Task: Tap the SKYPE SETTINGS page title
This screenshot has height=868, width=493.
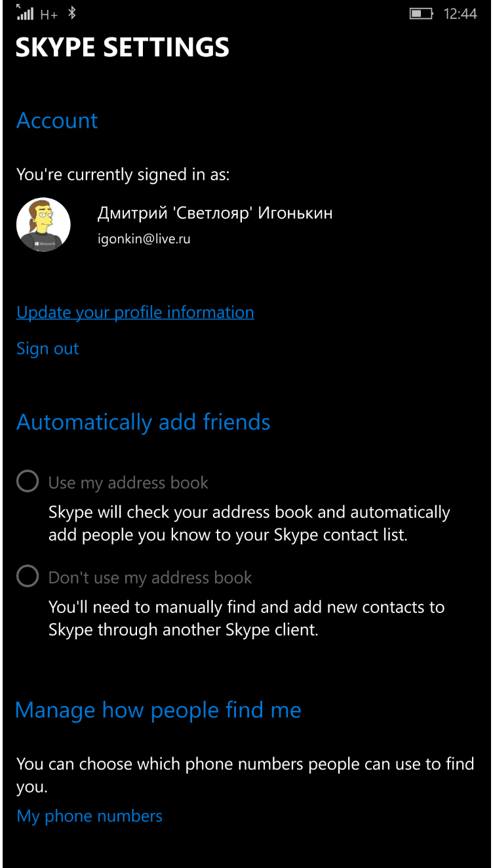Action: [123, 47]
